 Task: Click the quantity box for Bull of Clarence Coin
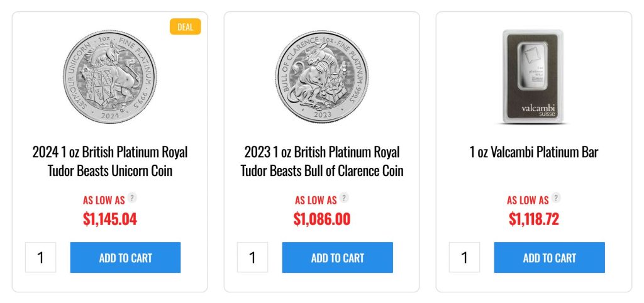pyautogui.click(x=253, y=258)
